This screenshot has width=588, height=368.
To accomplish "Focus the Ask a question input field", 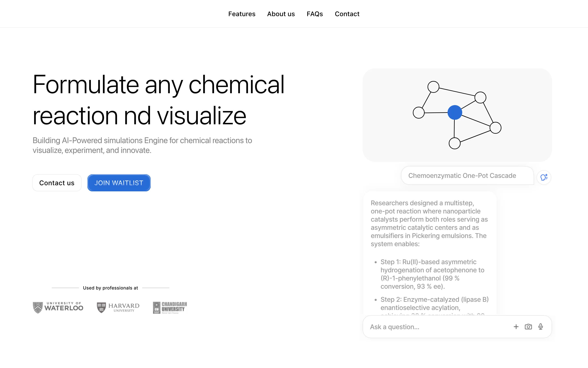I will coord(457,327).
